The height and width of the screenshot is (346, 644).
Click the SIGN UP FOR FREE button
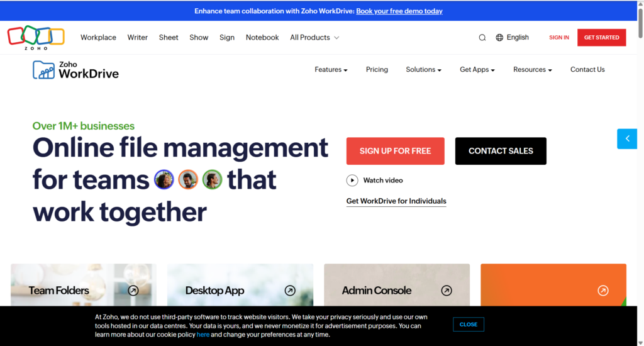click(395, 151)
